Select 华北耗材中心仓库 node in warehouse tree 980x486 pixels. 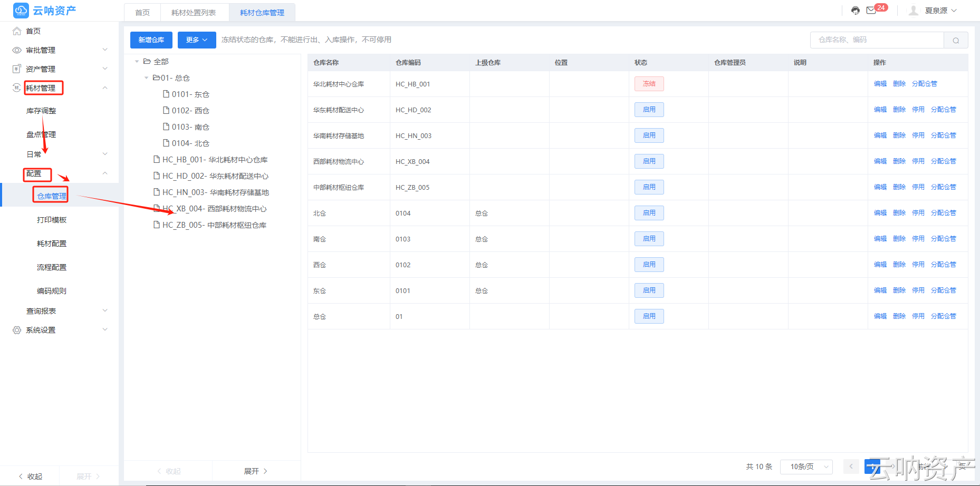coord(215,160)
